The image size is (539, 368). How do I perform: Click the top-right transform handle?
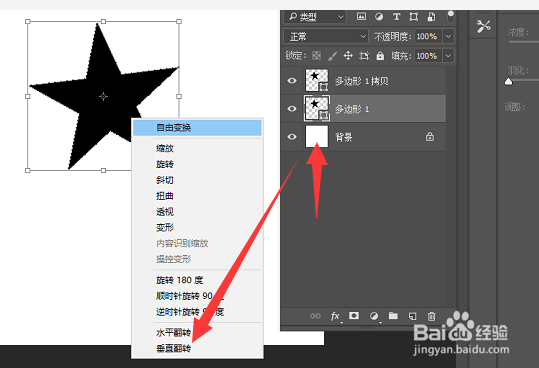point(179,21)
